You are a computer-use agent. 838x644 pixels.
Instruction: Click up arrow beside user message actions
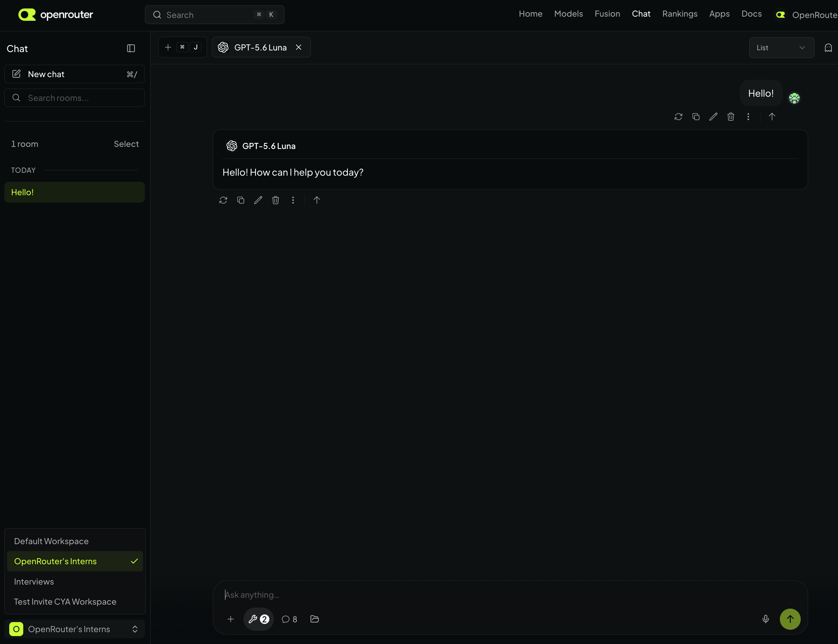click(772, 116)
